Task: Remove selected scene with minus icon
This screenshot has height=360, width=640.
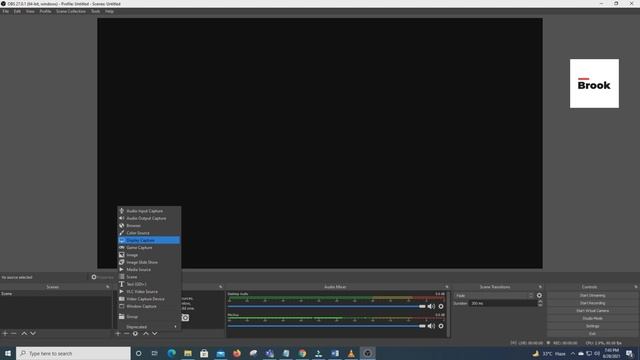Action: pos(14,333)
